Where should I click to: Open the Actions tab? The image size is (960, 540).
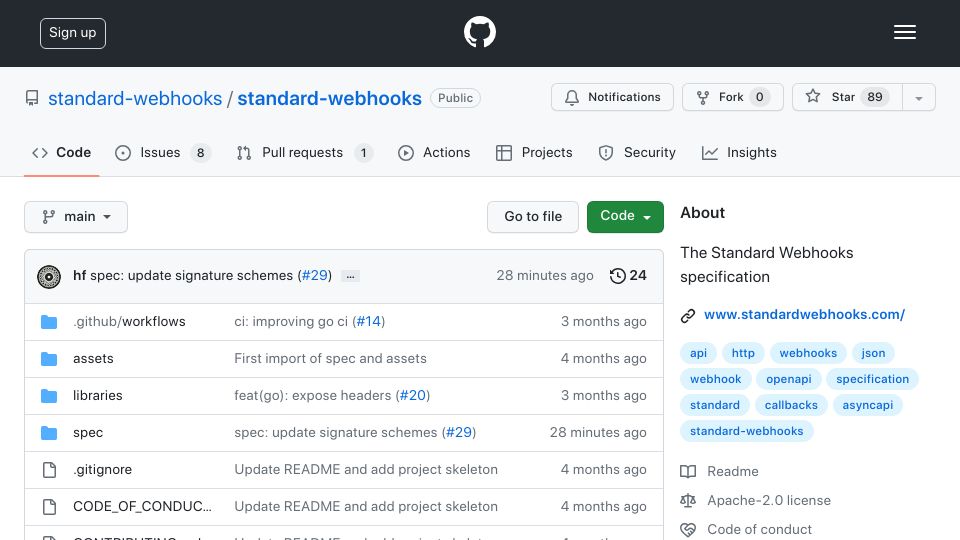pos(434,152)
